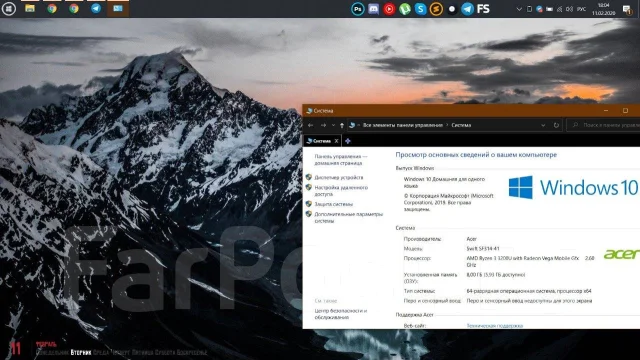Open the 'Техническая поддержка' web link
Image resolution: width=640 pixels, height=360 pixels.
[x=494, y=326]
